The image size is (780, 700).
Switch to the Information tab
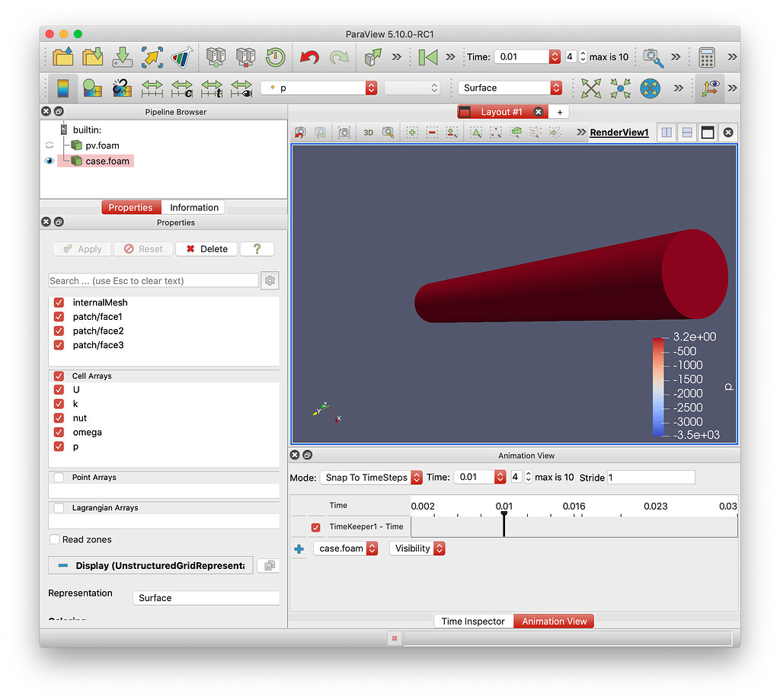(x=193, y=207)
